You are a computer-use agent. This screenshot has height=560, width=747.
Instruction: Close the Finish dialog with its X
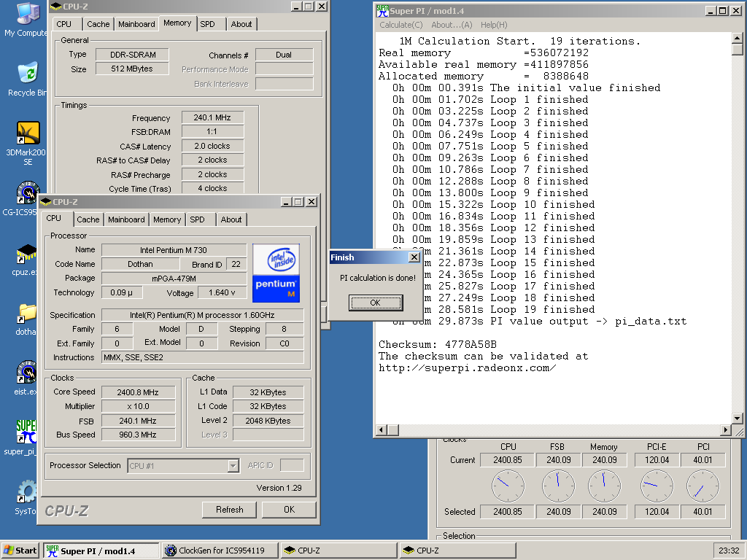(414, 257)
